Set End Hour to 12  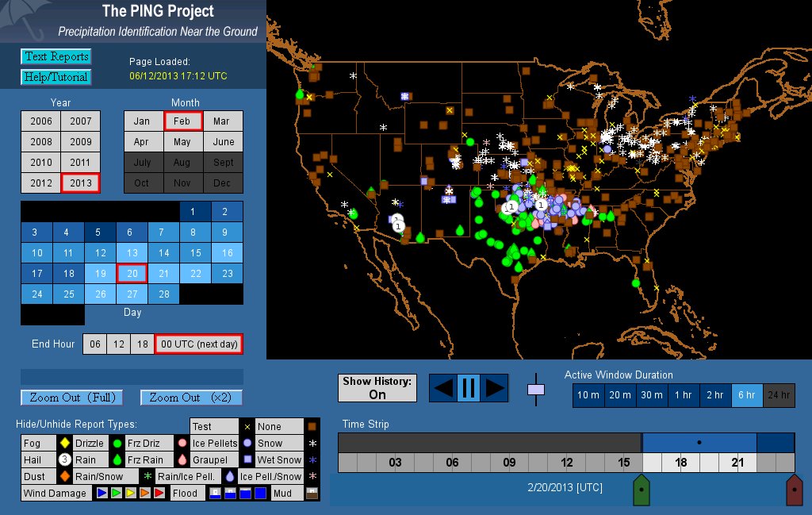click(x=120, y=344)
